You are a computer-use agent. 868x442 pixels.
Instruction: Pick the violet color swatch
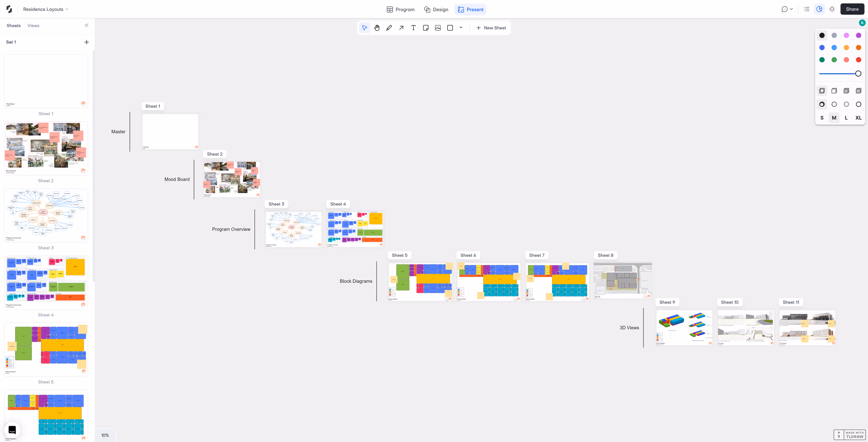[858, 35]
